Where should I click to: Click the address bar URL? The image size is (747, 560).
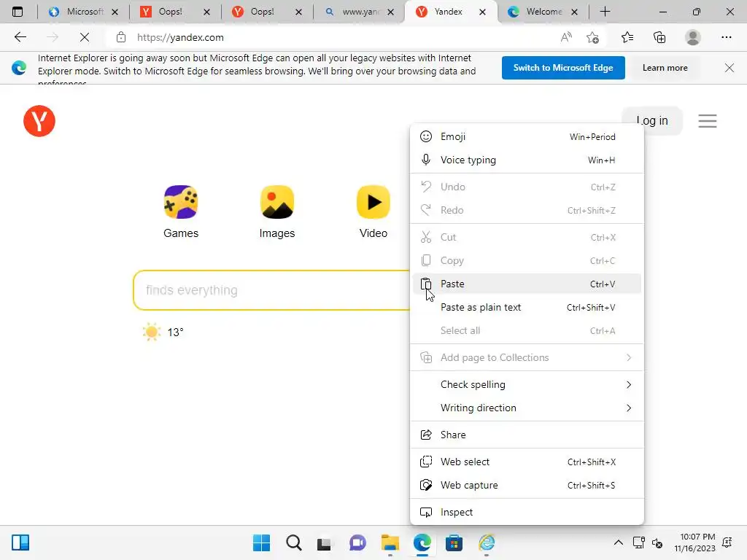[180, 37]
